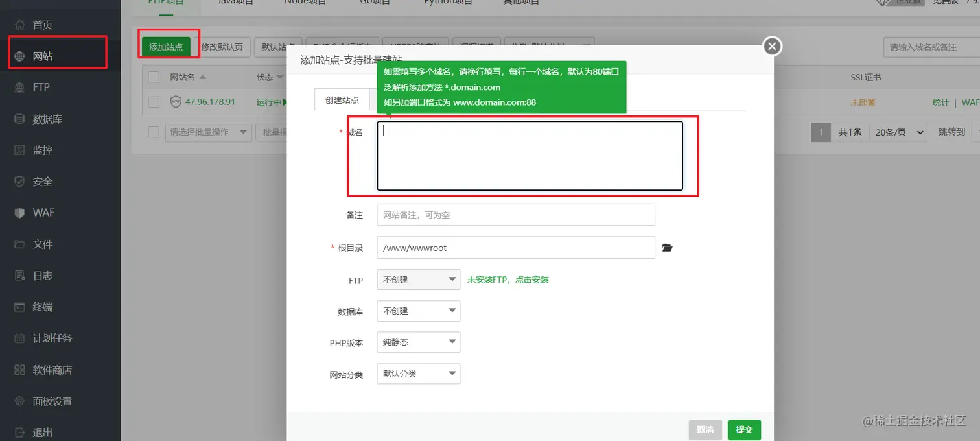Open the FTP 不创建 dropdown

coord(418,280)
